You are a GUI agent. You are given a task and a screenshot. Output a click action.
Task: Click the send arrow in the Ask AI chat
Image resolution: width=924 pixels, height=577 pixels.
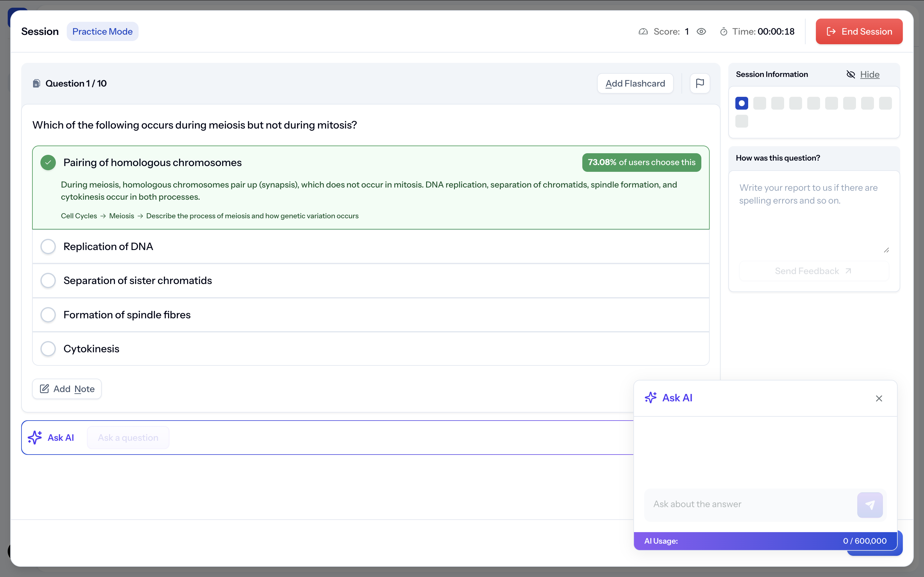tap(869, 505)
